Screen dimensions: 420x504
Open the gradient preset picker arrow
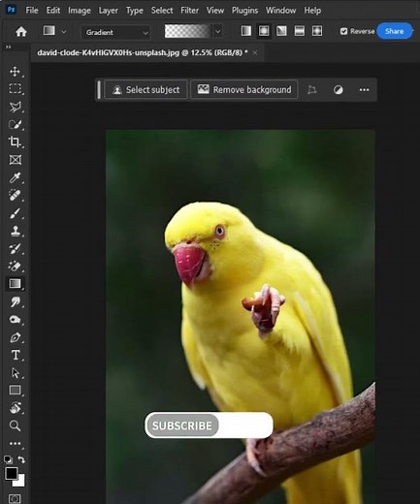[x=218, y=31]
